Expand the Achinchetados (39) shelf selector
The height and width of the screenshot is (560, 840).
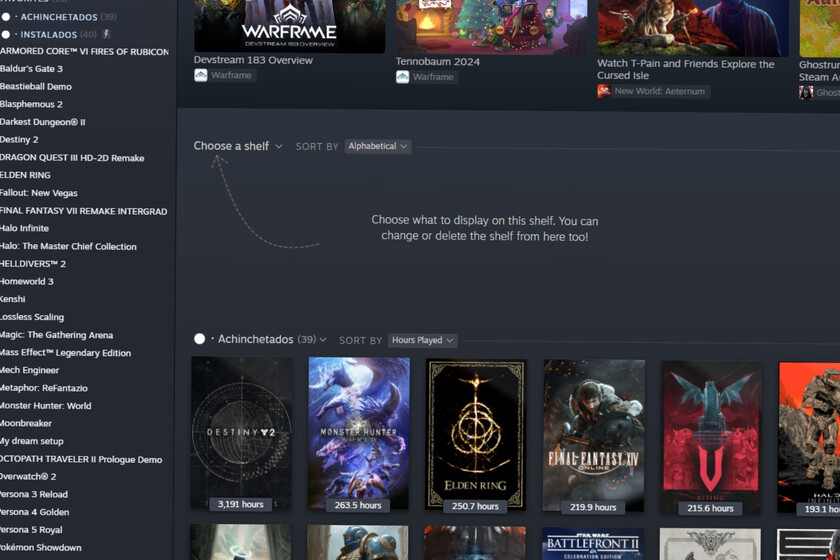pos(272,339)
